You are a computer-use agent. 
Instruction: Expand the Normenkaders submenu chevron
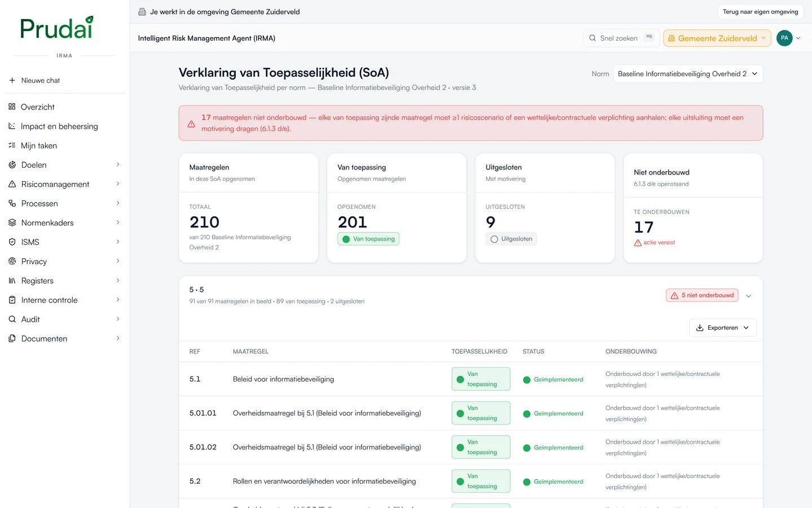pos(118,222)
